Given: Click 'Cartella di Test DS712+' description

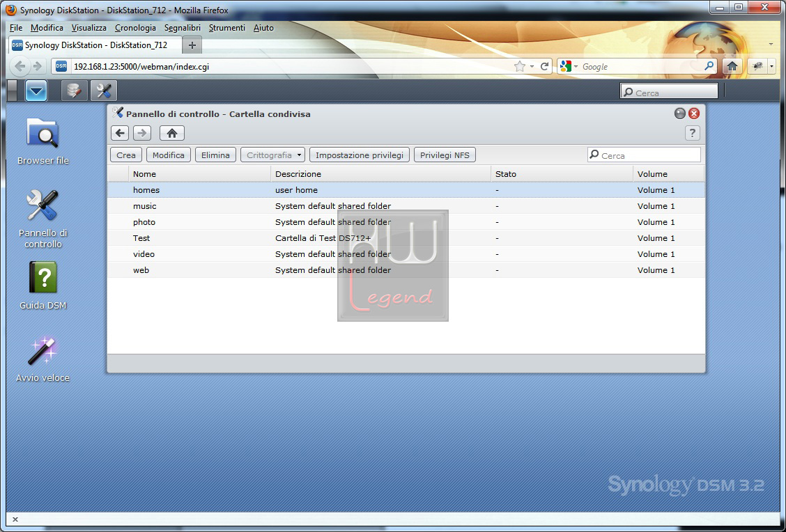Looking at the screenshot, I should click(x=323, y=238).
